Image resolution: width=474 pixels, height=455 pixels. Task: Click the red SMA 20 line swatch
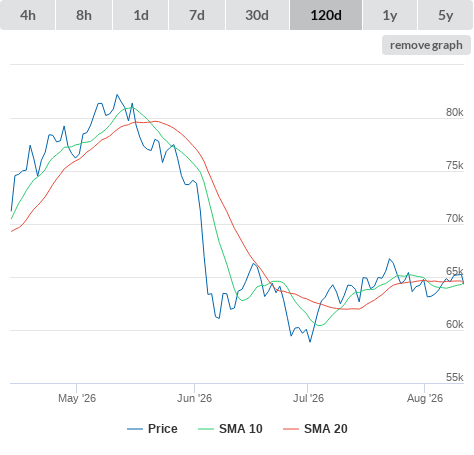[291, 429]
